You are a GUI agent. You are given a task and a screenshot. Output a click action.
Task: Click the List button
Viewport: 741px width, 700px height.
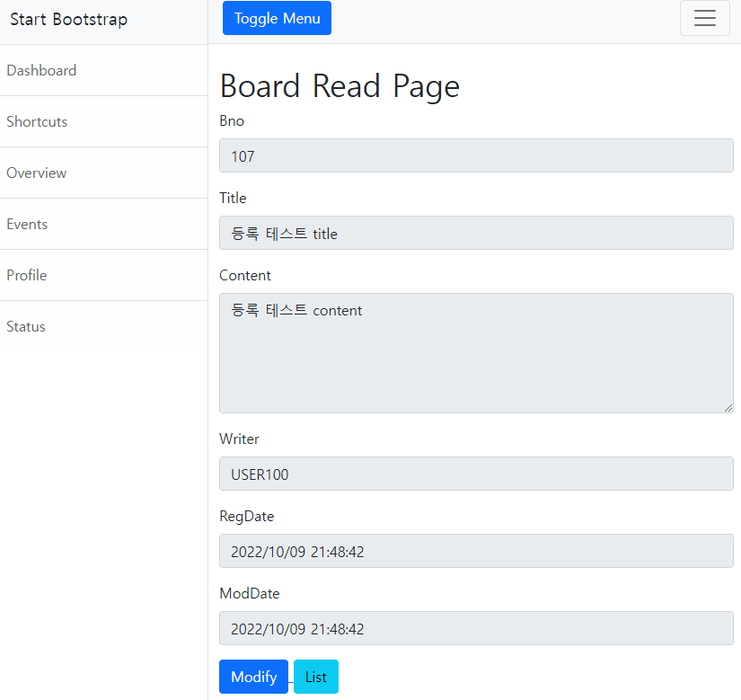[x=315, y=677]
